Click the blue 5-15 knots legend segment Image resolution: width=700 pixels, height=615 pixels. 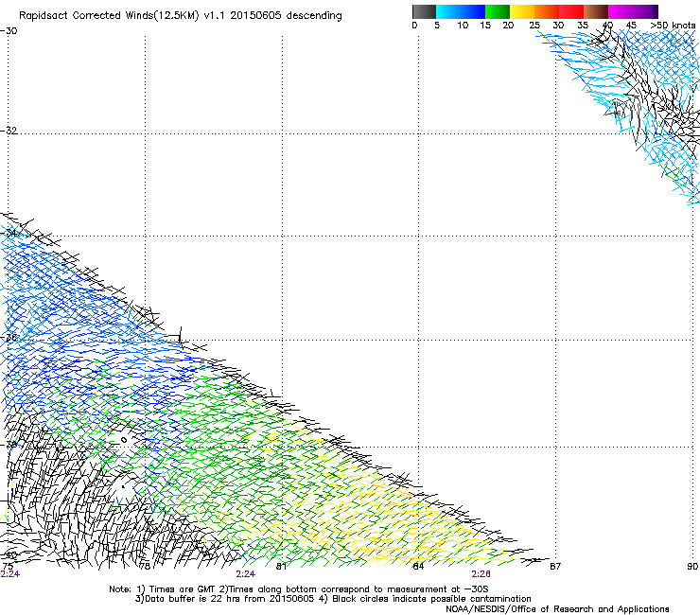[x=461, y=11]
